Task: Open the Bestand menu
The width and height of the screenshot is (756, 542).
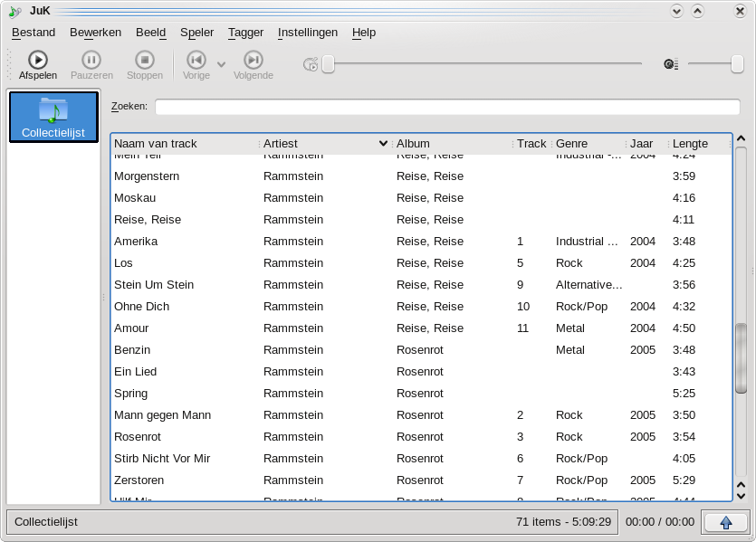Action: point(33,33)
